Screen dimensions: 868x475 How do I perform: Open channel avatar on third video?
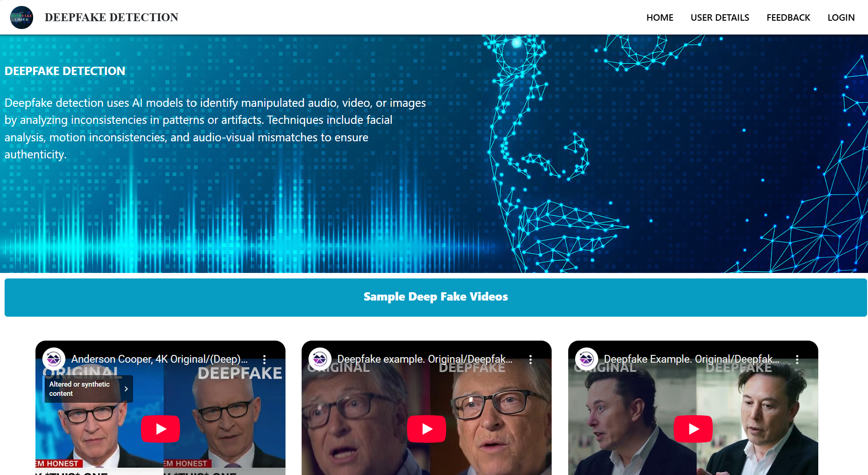click(x=587, y=359)
